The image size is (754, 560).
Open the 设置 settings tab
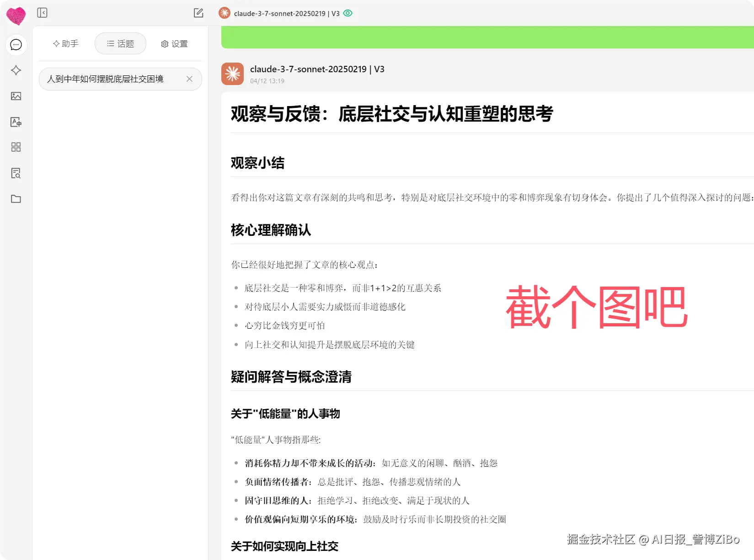(174, 43)
